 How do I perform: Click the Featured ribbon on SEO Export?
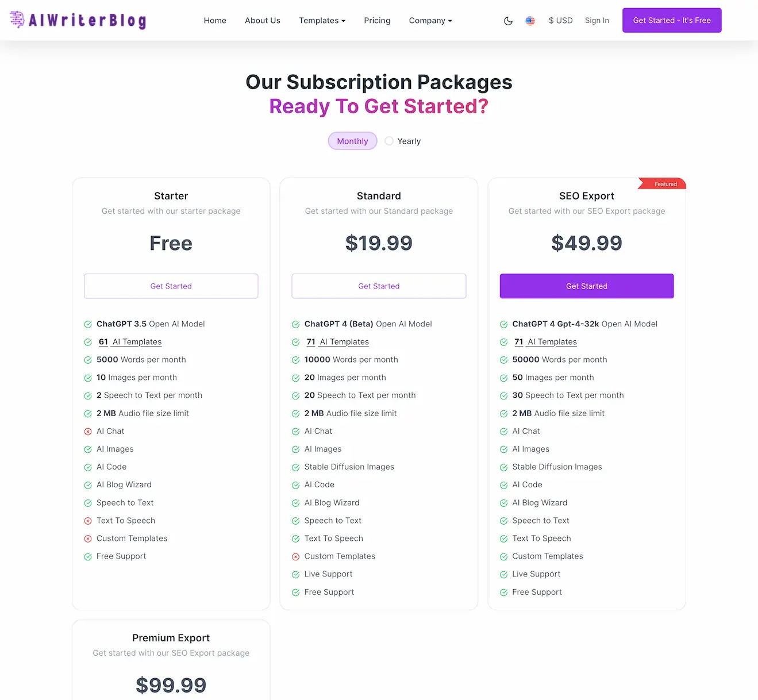(662, 184)
